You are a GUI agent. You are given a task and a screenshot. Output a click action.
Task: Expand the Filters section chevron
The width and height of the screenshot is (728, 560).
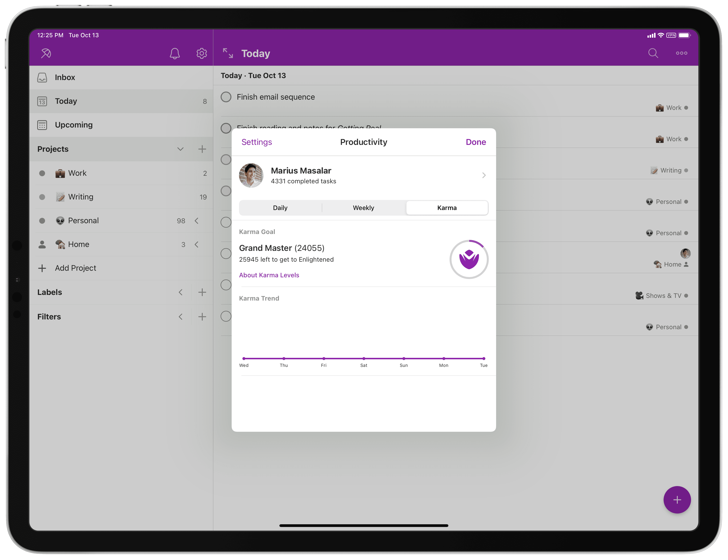[x=180, y=316]
